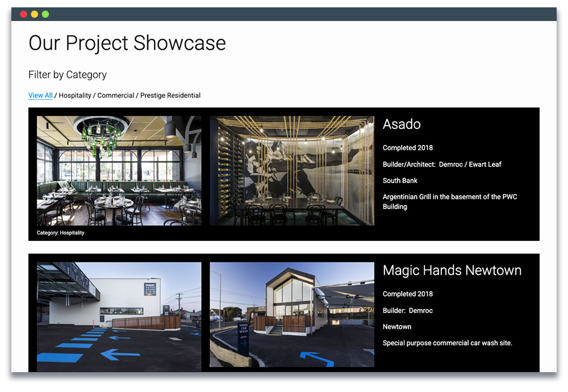Open Magic Hands building exterior photo
This screenshot has height=392, width=568.
(119, 316)
